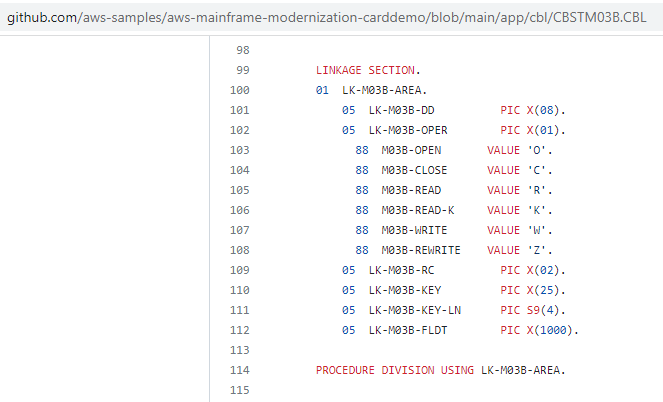Click the LK-M03B-RC field name
Image resolution: width=663 pixels, height=402 pixels.
click(401, 270)
